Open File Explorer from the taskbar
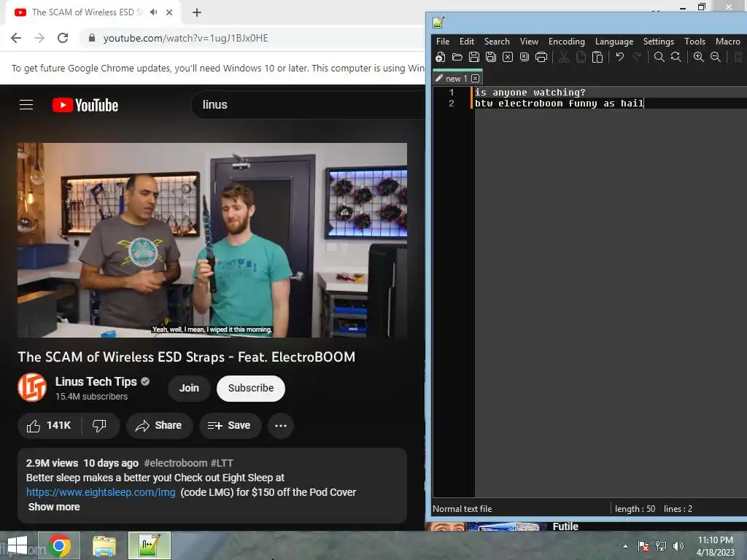The height and width of the screenshot is (560, 747). tap(104, 545)
